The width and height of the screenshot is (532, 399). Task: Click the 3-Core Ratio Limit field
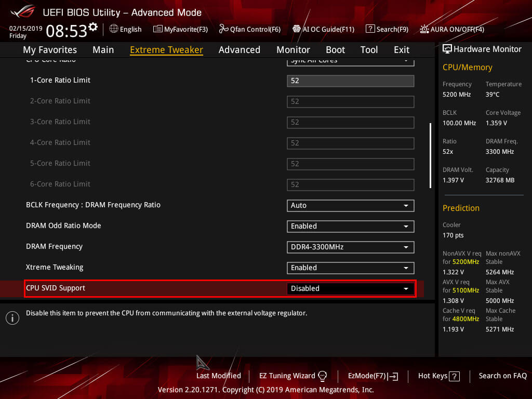(351, 123)
